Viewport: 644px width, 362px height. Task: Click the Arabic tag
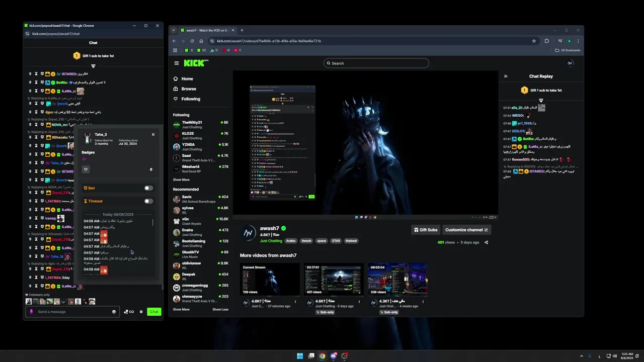tap(291, 241)
